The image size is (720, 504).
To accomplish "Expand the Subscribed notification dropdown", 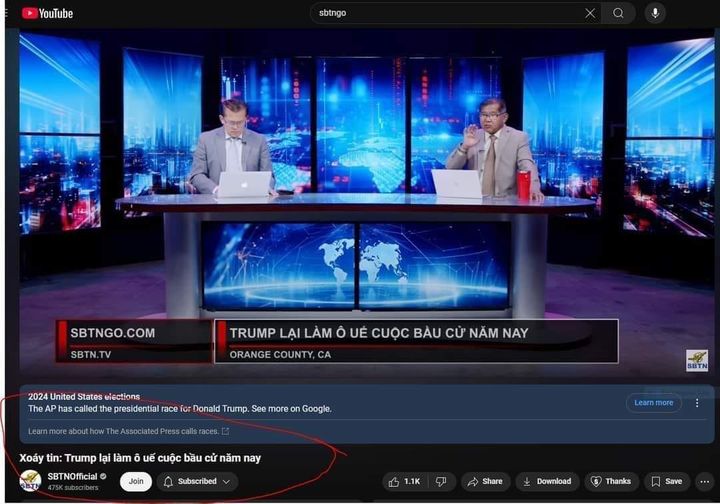I will click(x=196, y=481).
